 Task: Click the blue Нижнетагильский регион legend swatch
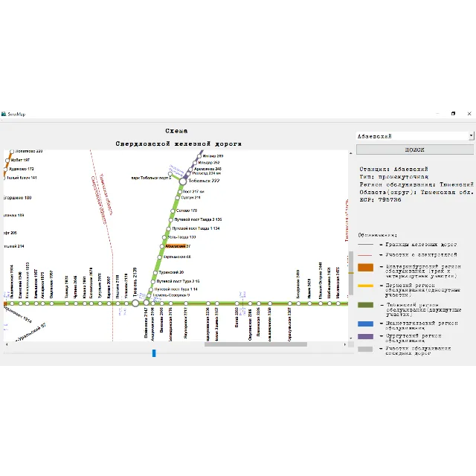tap(365, 324)
